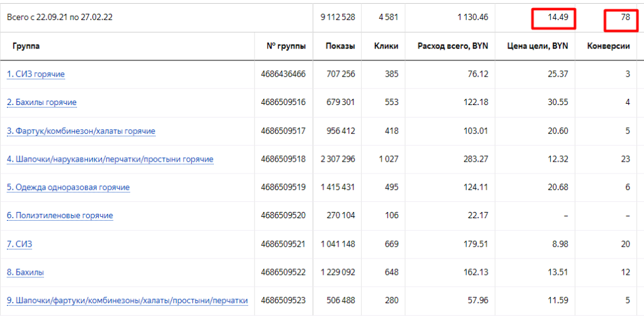Screen dimensions: 644x322
Task: Click '3. Фартук/комбинезон/халаты горячие' link
Action: pos(81,131)
